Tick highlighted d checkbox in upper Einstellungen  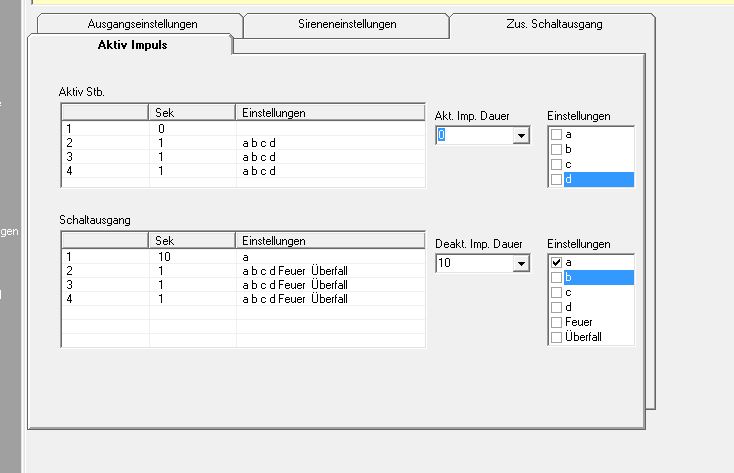point(556,179)
